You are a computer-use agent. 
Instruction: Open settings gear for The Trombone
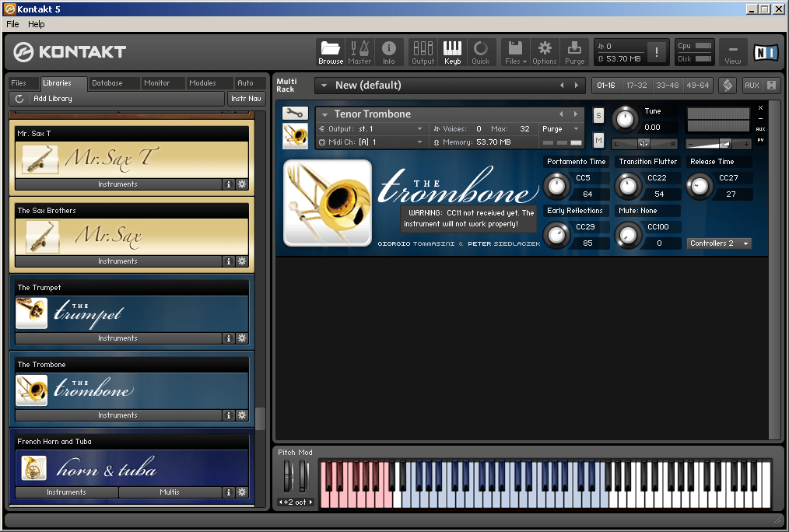click(242, 415)
